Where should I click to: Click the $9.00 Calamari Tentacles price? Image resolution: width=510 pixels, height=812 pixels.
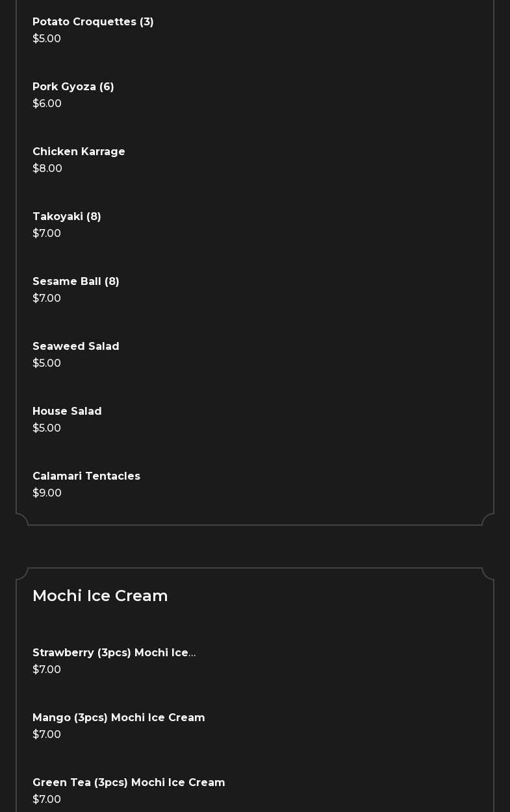[47, 493]
